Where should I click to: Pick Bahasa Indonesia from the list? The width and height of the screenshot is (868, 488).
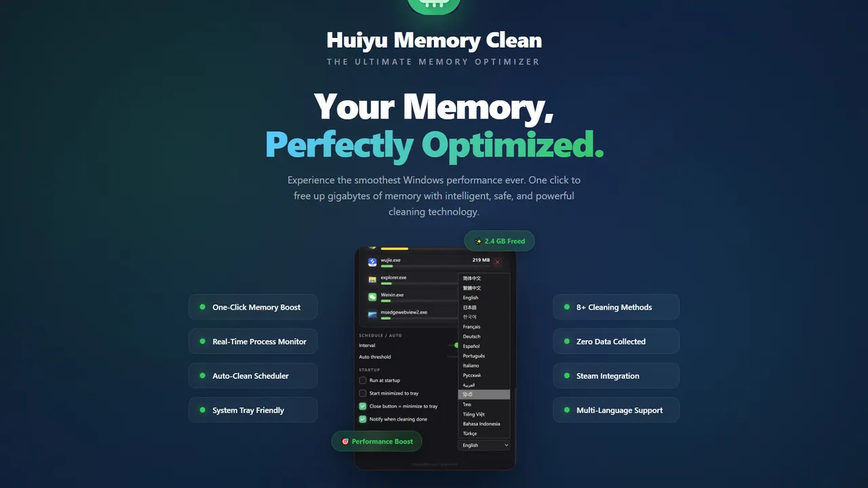click(x=484, y=424)
